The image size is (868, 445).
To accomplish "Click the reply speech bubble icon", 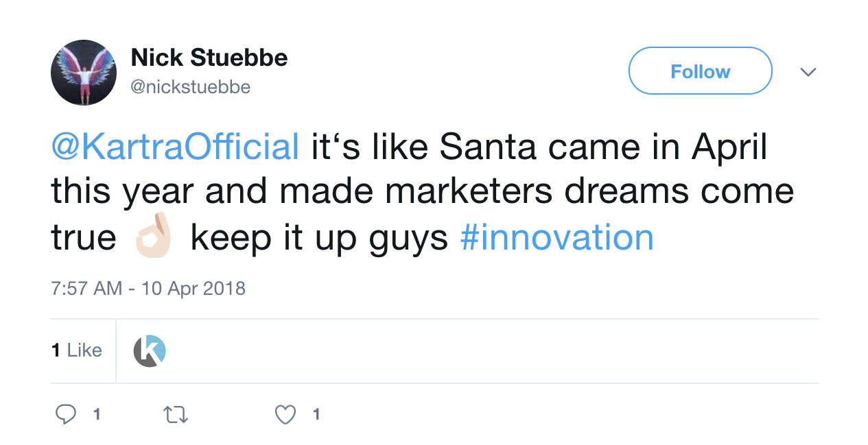I will (x=66, y=414).
